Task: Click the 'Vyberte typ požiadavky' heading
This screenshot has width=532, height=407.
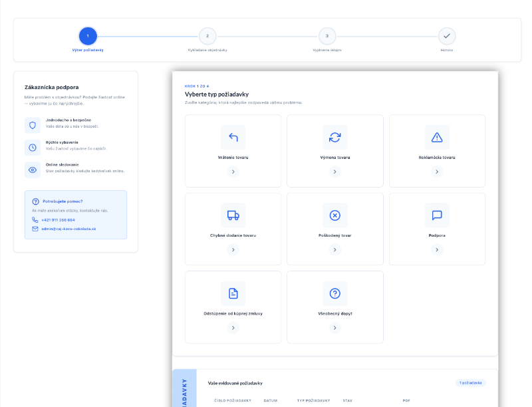Action: [217, 94]
